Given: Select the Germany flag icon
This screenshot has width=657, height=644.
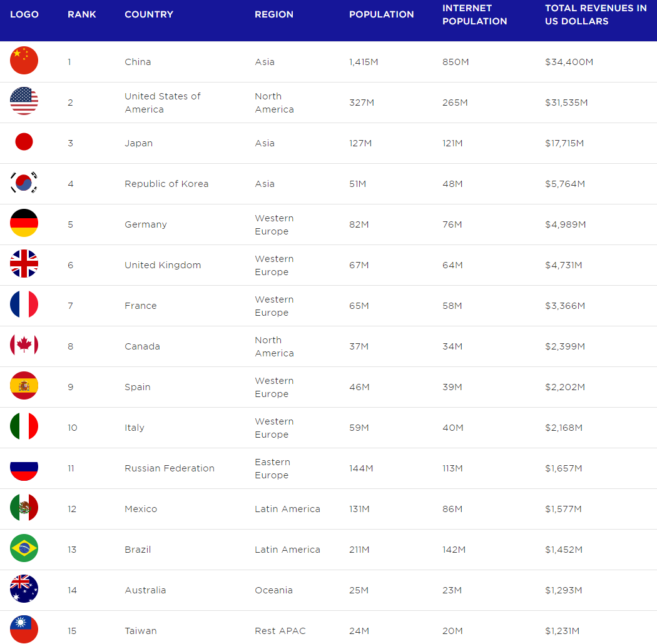Looking at the screenshot, I should (x=24, y=223).
